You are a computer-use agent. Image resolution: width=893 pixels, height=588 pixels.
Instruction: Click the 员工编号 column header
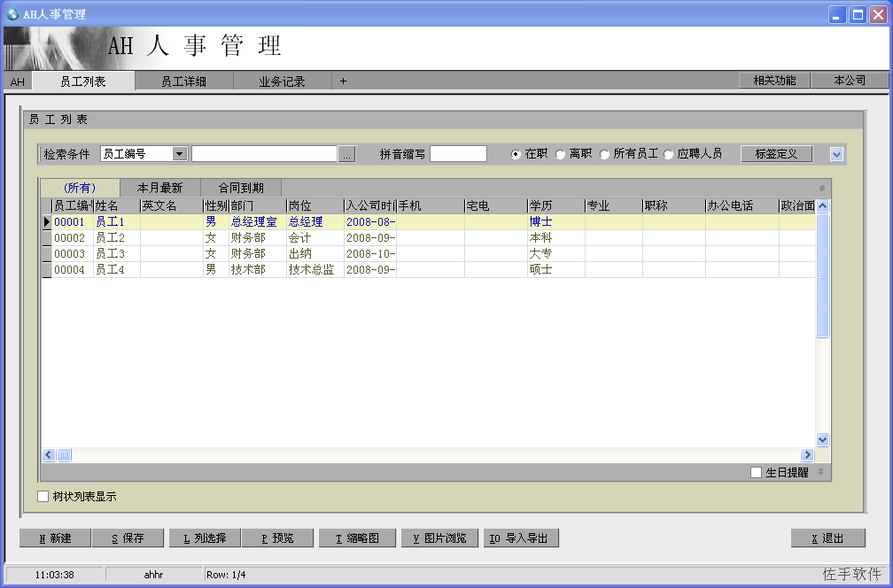point(73,205)
